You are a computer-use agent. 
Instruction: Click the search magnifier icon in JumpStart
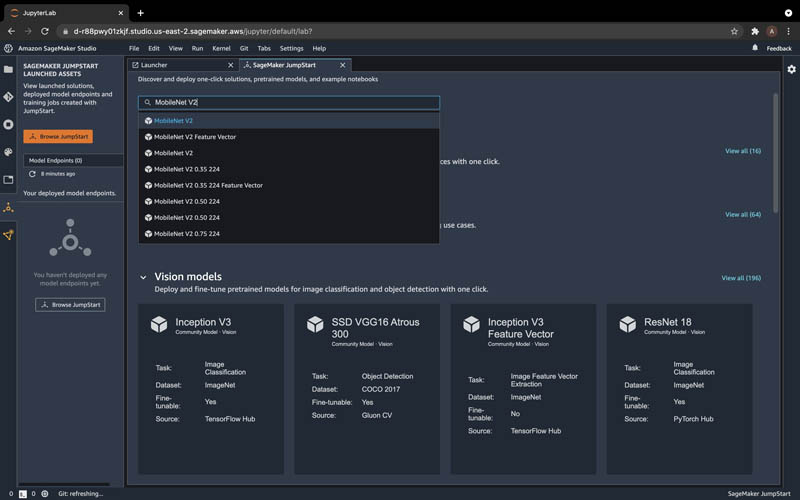coord(147,103)
